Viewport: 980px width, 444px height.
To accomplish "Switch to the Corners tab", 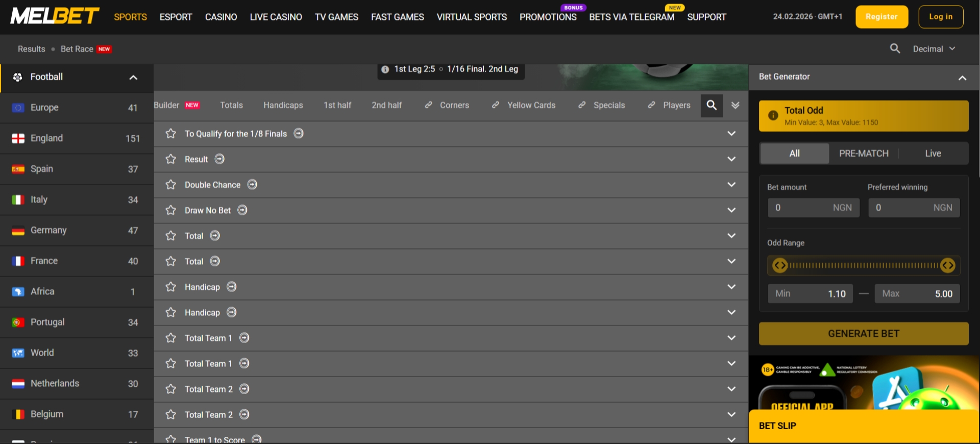I will point(447,105).
